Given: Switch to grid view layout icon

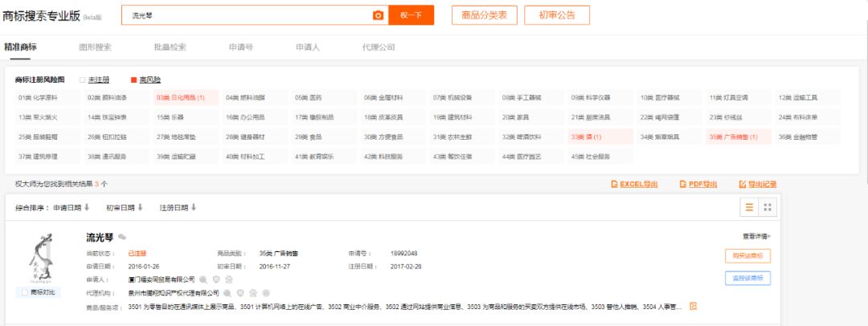Looking at the screenshot, I should tap(768, 207).
